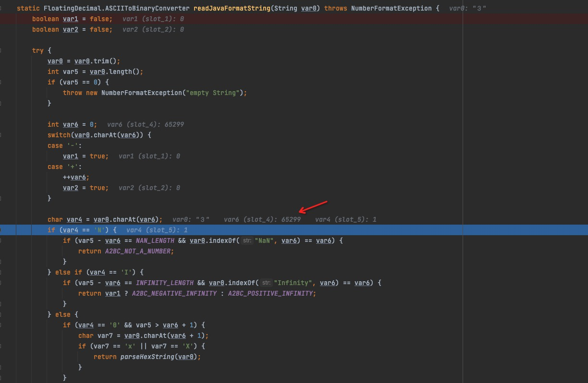Viewport: 588px width, 383px height.
Task: Click the inline hint var6 (slot_4): 65299
Action: 262,219
